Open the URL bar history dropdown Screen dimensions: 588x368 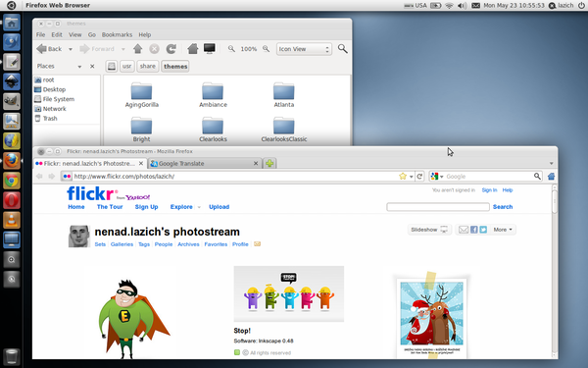point(412,177)
